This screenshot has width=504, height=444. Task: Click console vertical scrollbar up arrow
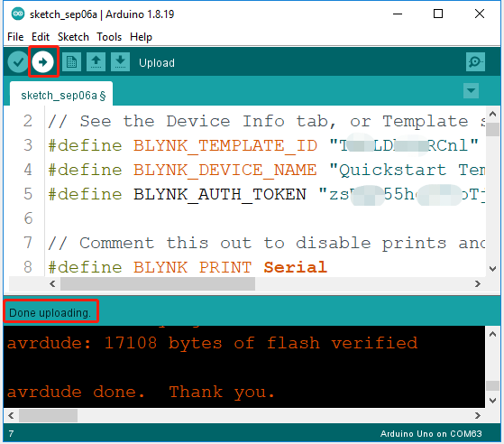[492, 335]
